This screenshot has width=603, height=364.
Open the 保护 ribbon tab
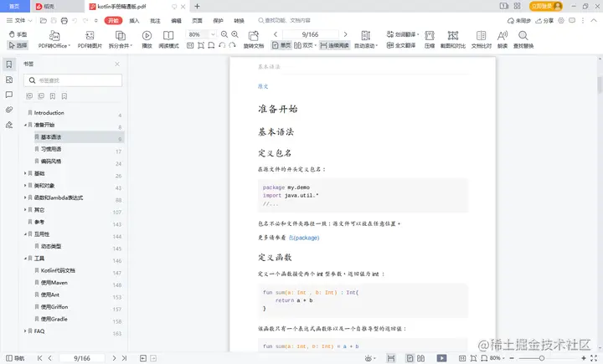tap(218, 20)
